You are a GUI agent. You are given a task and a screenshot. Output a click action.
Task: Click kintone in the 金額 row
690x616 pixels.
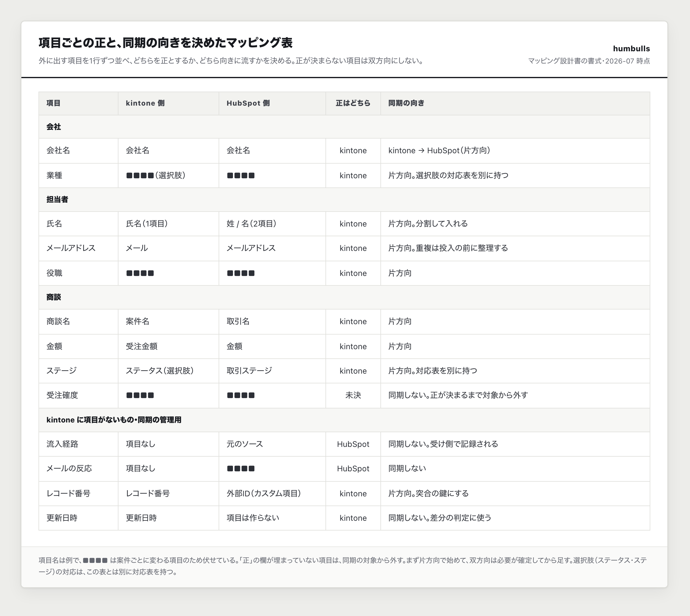click(x=353, y=346)
